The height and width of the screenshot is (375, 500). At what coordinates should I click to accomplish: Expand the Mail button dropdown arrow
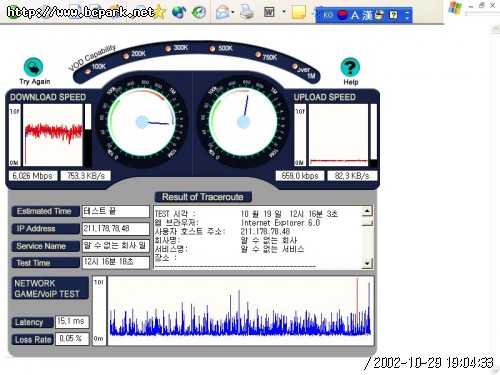[x=233, y=12]
